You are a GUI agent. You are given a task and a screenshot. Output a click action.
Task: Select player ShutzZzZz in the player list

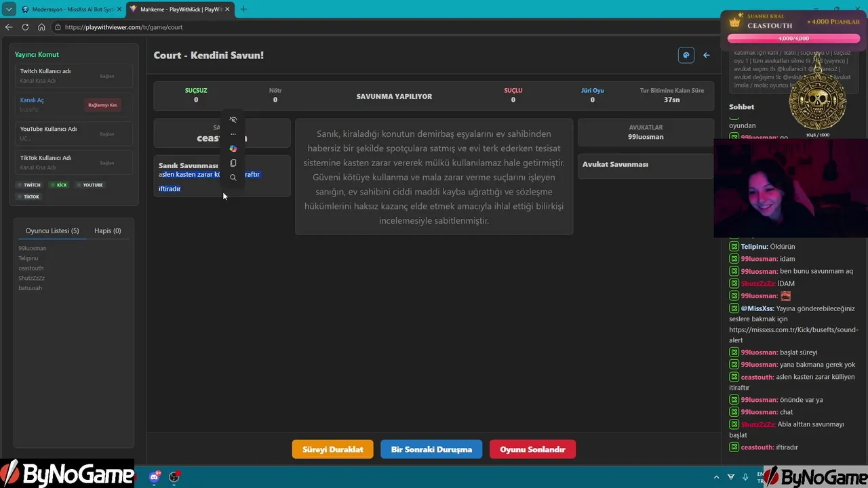pos(31,278)
